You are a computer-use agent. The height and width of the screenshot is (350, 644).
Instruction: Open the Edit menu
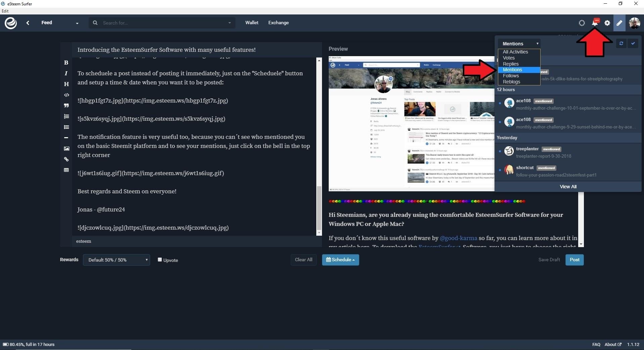click(5, 11)
